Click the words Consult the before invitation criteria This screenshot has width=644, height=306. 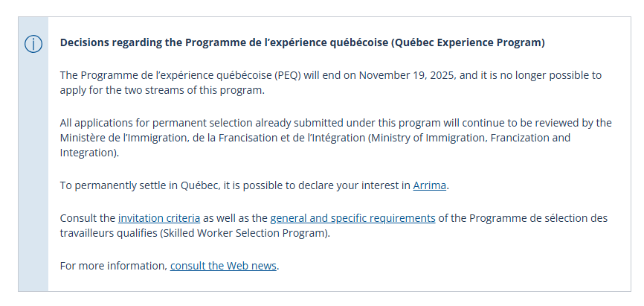(x=87, y=218)
